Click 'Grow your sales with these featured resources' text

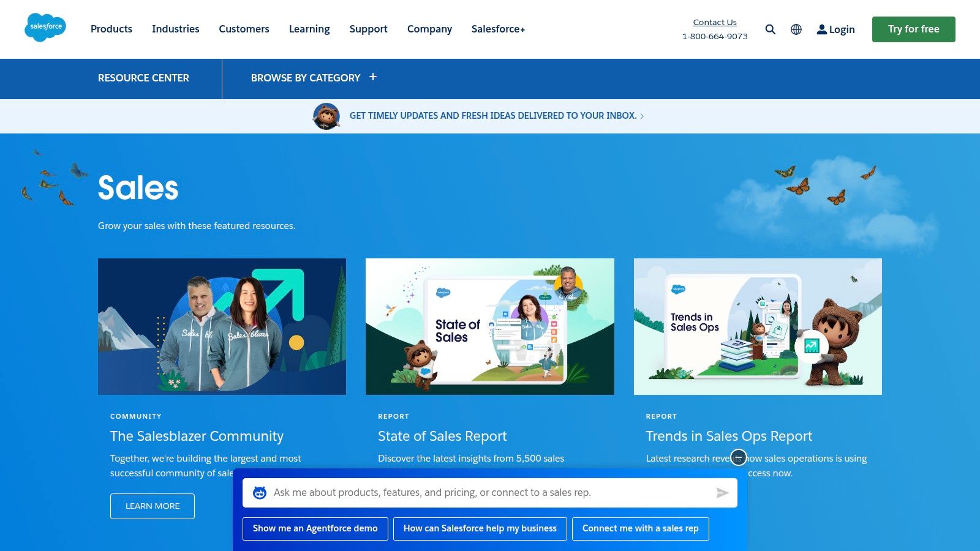point(197,226)
